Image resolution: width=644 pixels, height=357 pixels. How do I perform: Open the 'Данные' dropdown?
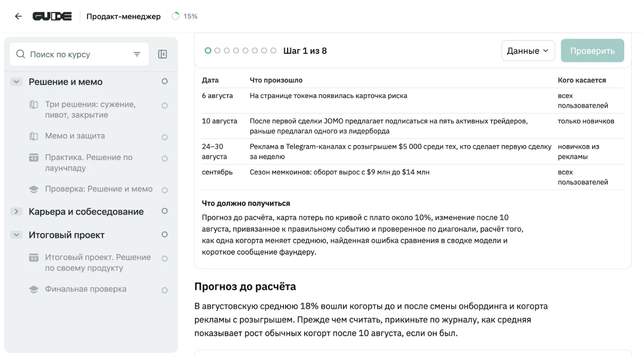528,51
